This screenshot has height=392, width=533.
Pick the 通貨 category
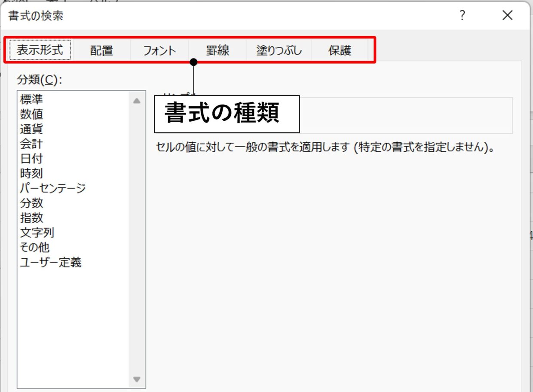(x=31, y=129)
